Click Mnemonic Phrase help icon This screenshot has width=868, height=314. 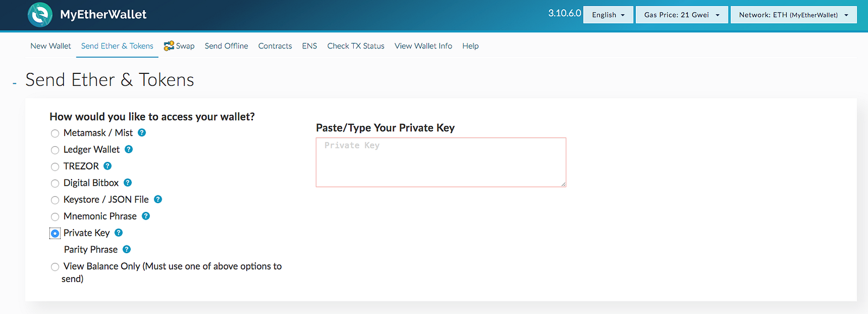[x=146, y=216]
